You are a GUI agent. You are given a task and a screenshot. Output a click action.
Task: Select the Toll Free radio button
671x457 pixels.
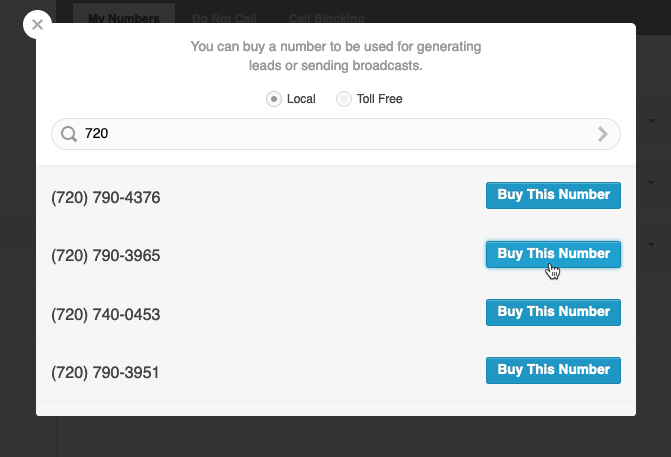pos(344,99)
